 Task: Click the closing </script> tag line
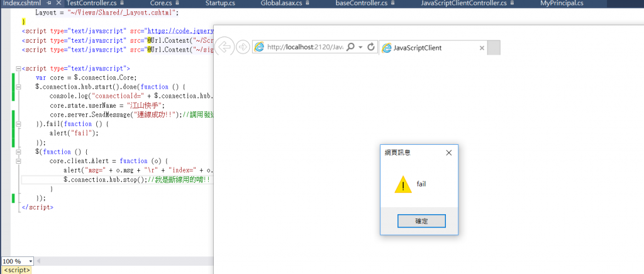(37, 207)
